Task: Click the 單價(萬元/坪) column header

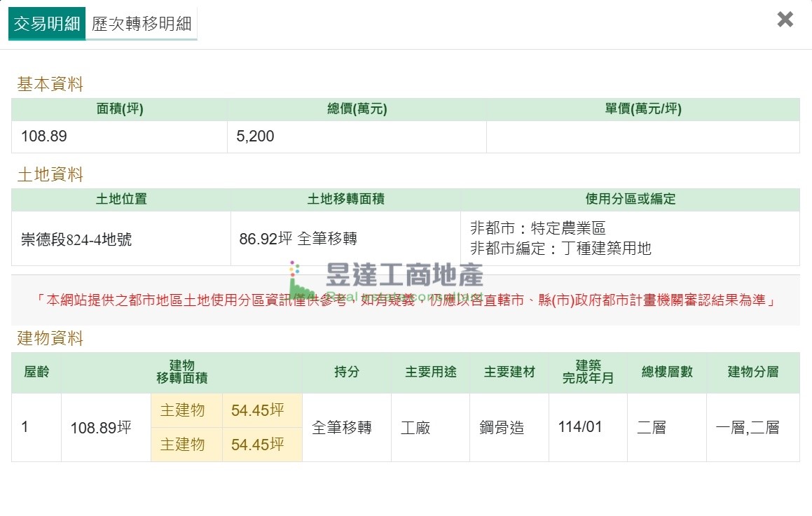Action: (x=642, y=109)
